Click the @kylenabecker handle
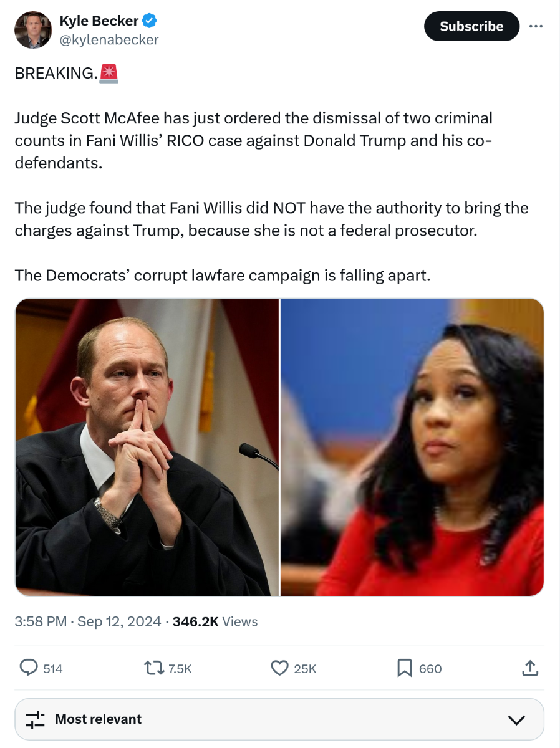560x748 pixels. (109, 40)
